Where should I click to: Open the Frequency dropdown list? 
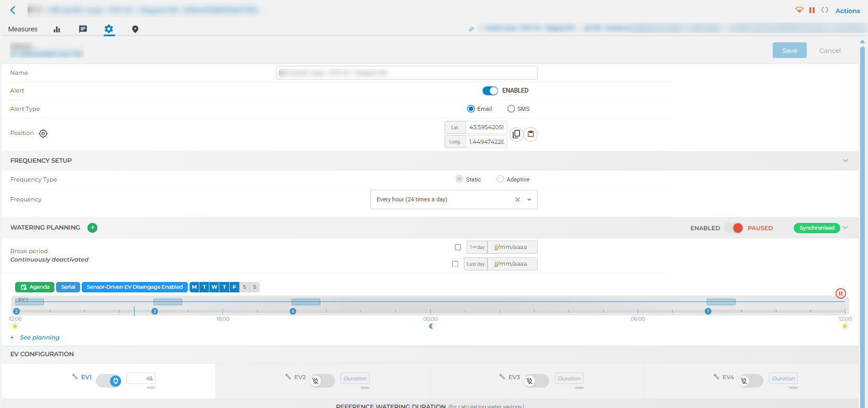(x=529, y=200)
